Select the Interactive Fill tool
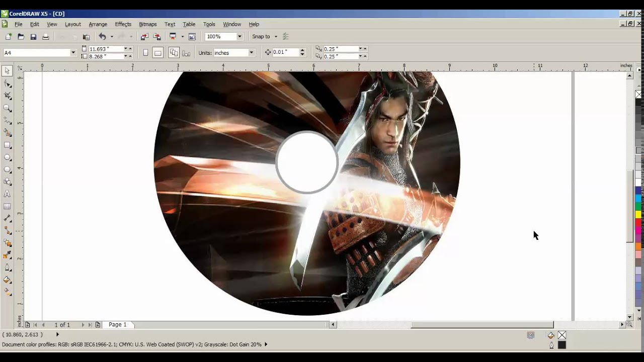 point(8,292)
